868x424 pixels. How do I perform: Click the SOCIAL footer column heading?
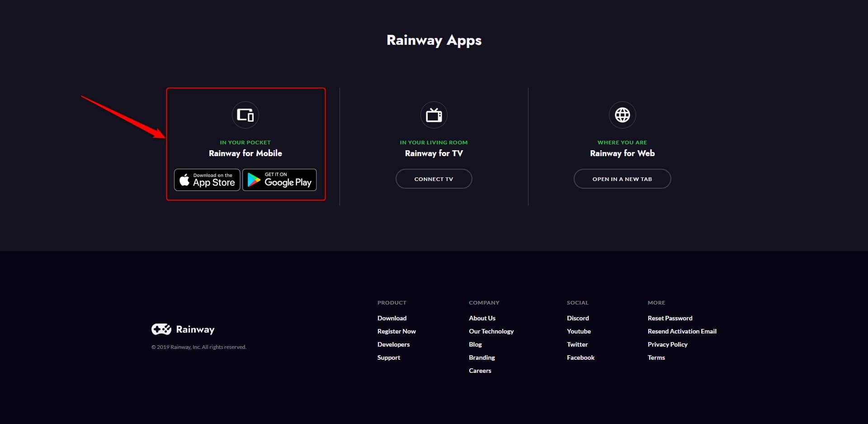point(578,303)
